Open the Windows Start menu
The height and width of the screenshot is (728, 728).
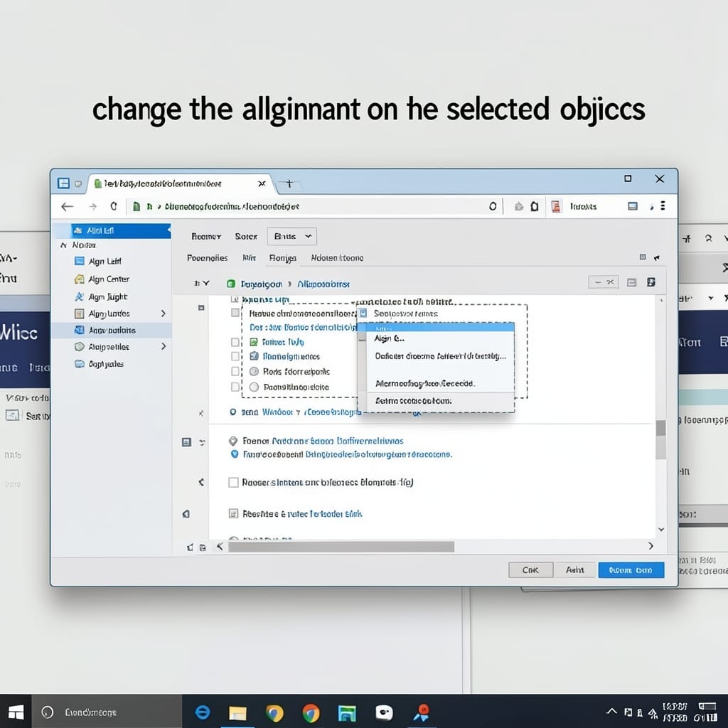[x=16, y=712]
